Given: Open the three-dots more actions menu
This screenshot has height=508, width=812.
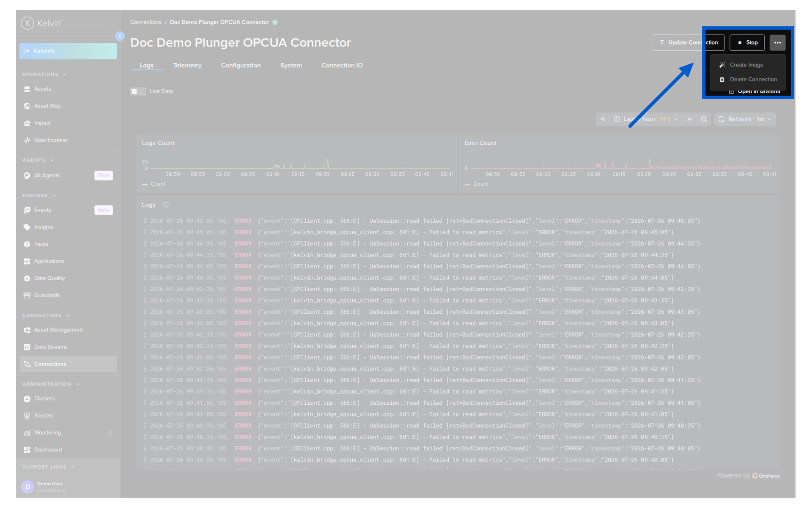Looking at the screenshot, I should [777, 43].
